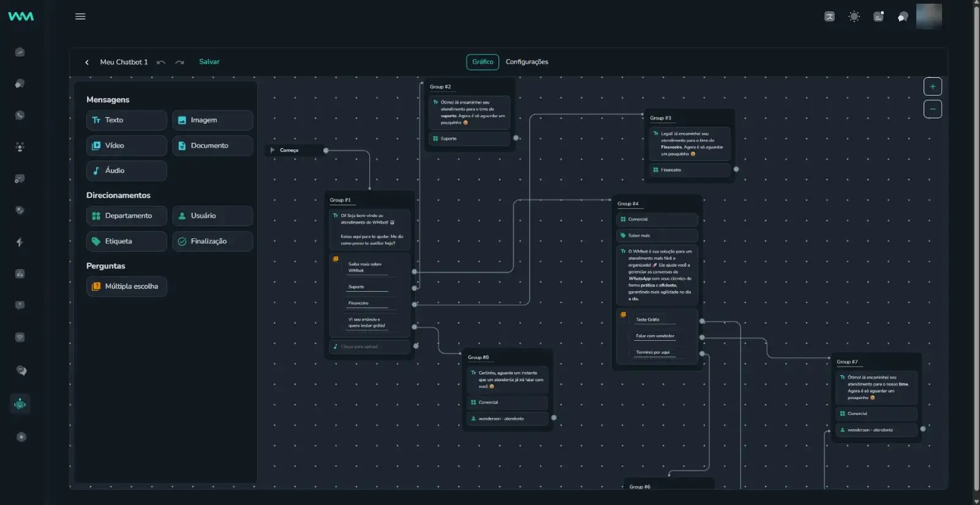980x505 pixels.
Task: Select the Group #3 node title
Action: tap(661, 118)
